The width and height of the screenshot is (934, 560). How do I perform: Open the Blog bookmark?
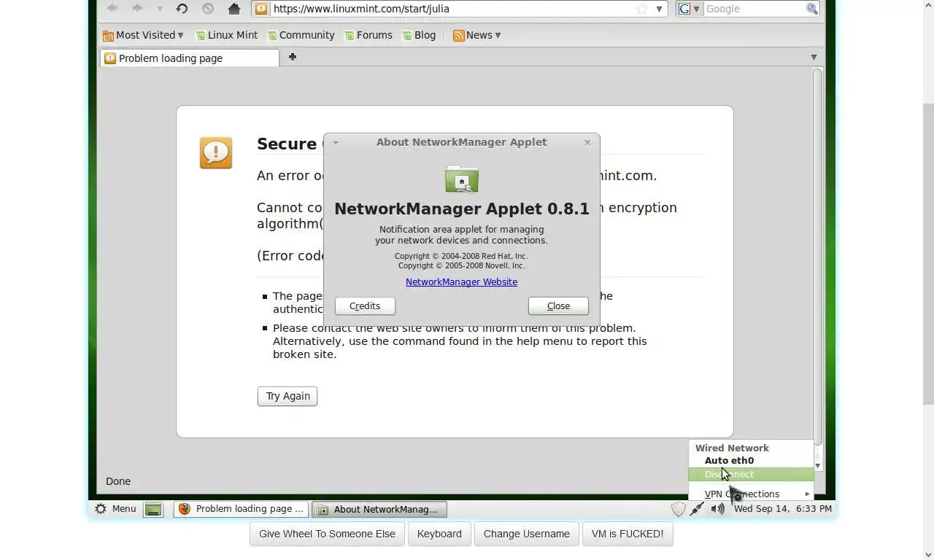tap(420, 35)
